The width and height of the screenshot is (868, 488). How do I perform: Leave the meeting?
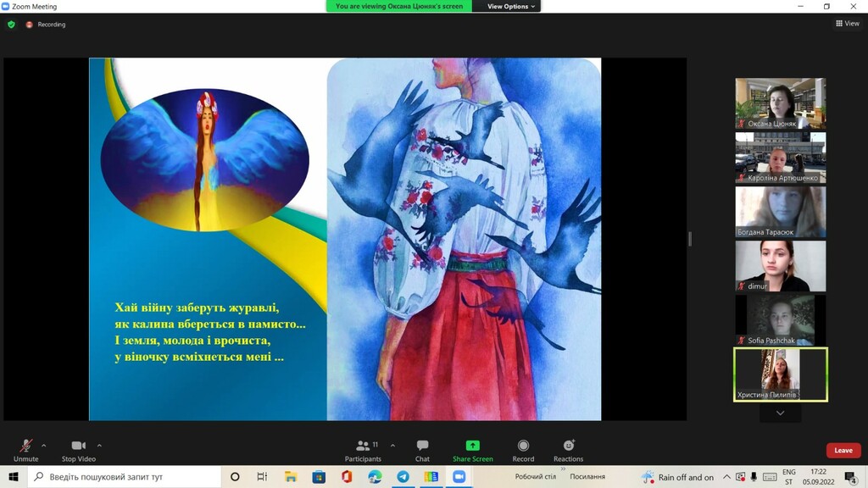coord(843,450)
